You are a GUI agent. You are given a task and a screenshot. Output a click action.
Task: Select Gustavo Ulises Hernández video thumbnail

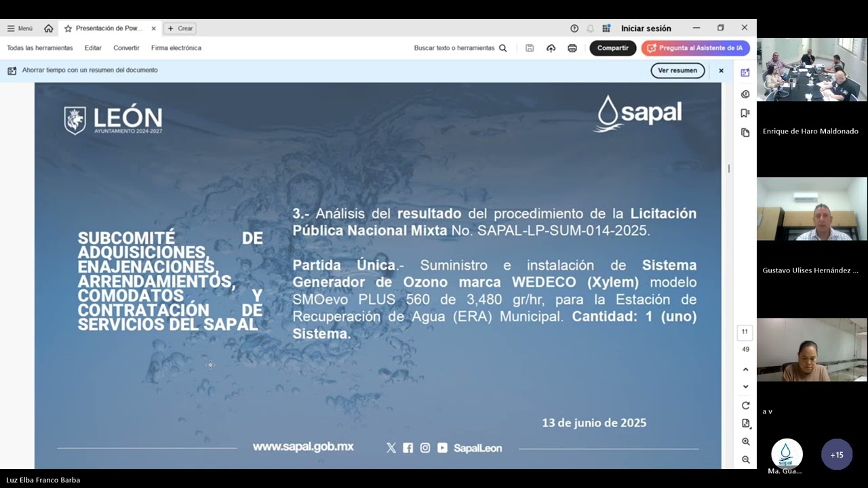click(812, 209)
